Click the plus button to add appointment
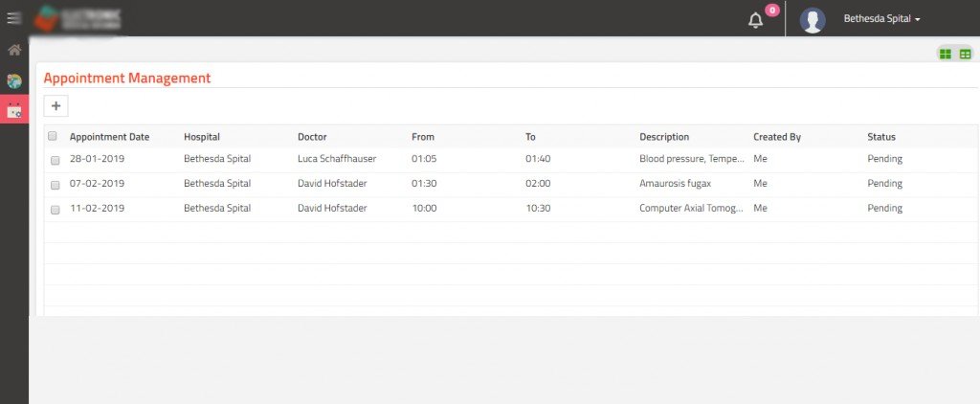 (56, 106)
